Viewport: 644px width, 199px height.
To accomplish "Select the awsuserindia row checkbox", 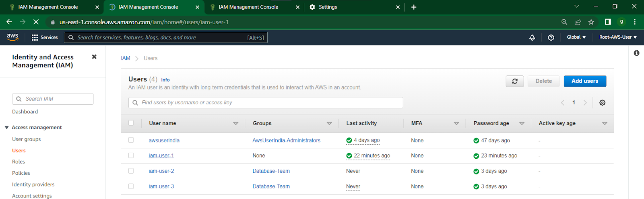I will tap(131, 140).
